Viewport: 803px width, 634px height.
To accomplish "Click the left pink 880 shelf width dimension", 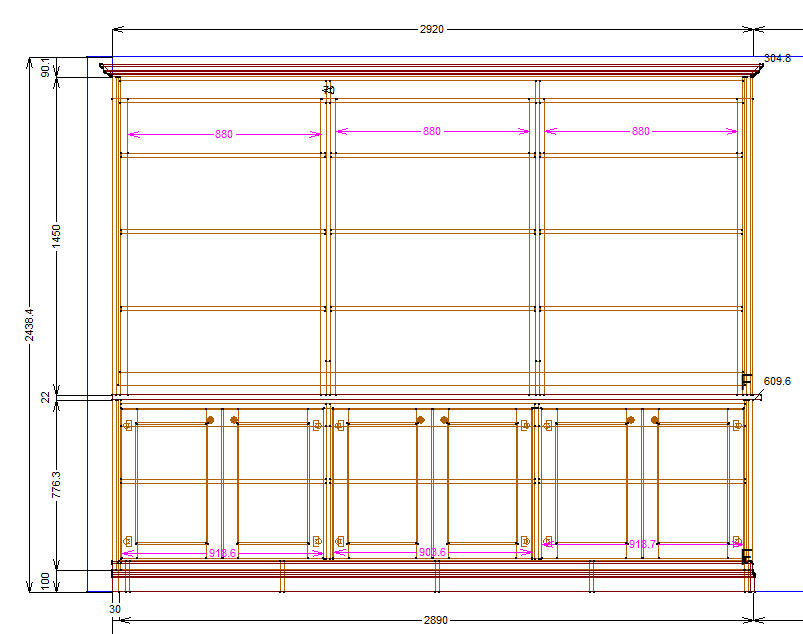I will (x=224, y=130).
